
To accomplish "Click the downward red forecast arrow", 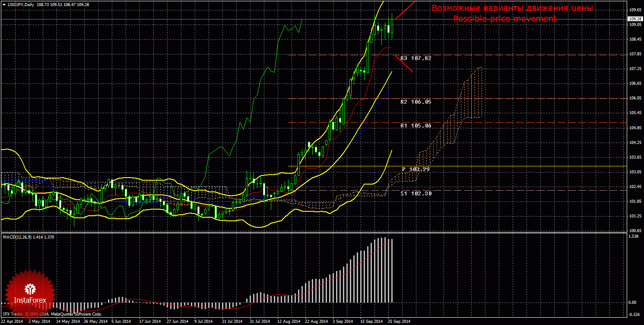I will point(404,64).
